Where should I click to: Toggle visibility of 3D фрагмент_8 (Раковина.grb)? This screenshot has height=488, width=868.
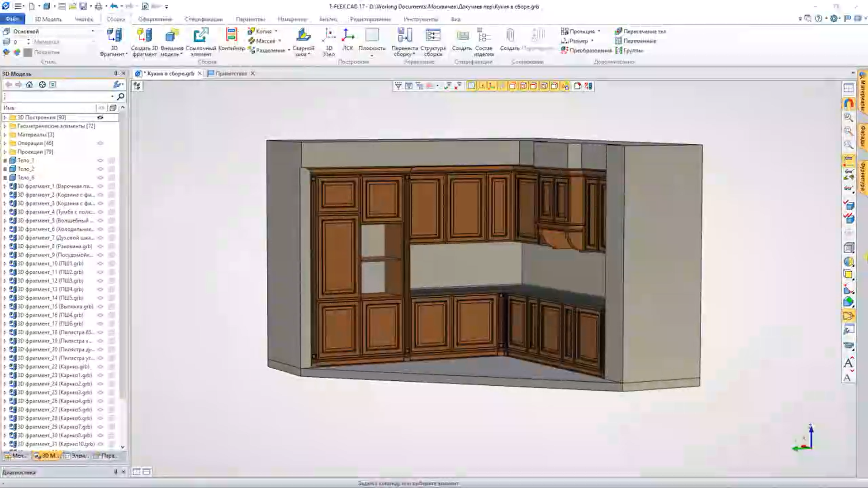(100, 246)
